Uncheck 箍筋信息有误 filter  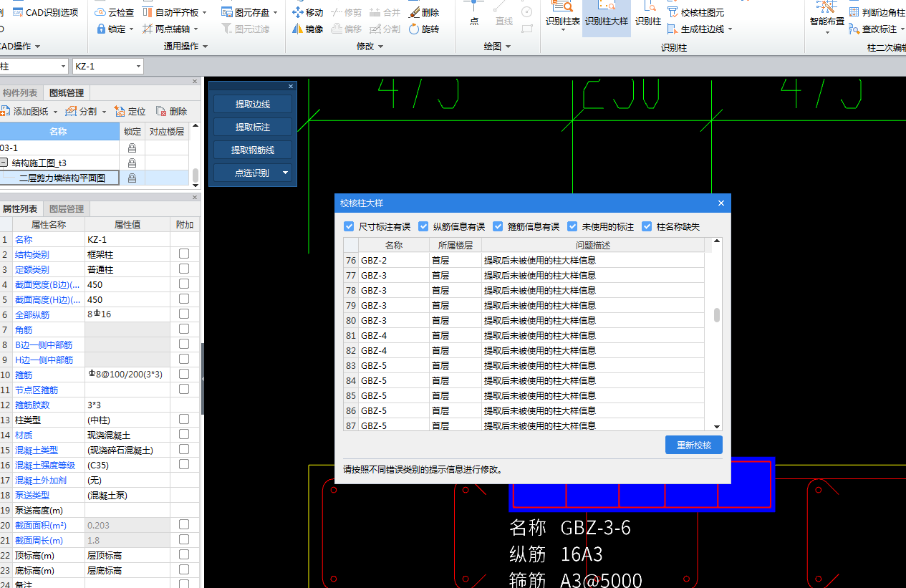click(498, 226)
